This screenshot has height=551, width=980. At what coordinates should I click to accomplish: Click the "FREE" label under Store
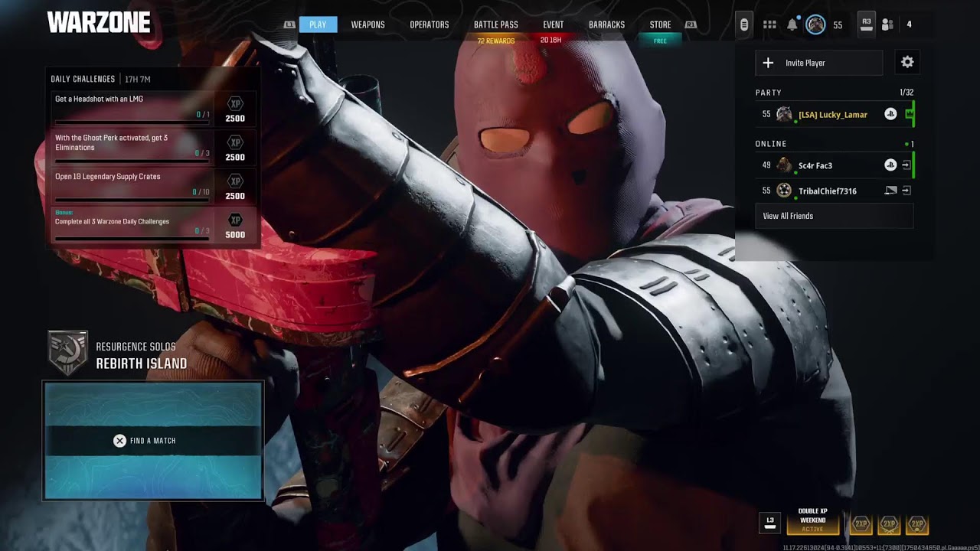[x=660, y=41]
